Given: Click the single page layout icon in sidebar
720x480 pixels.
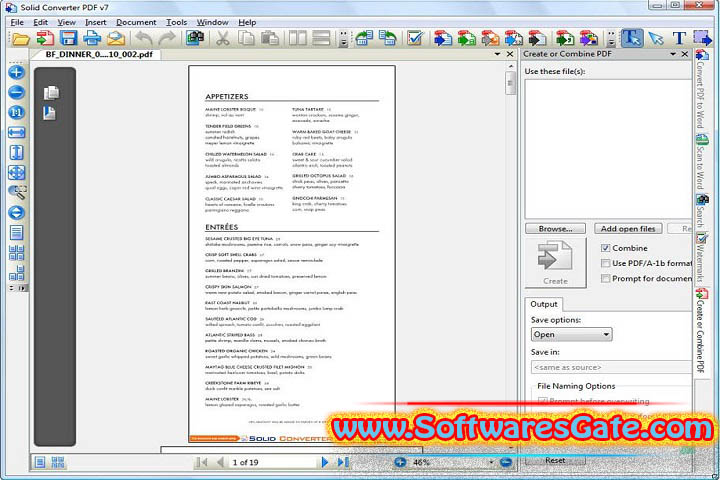Looking at the screenshot, I should pos(17,233).
